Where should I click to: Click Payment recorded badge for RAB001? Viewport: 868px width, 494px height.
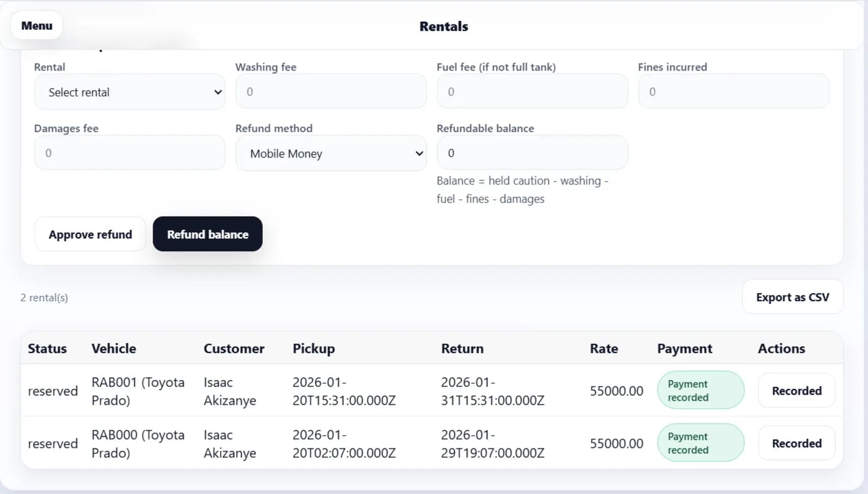[x=700, y=390]
